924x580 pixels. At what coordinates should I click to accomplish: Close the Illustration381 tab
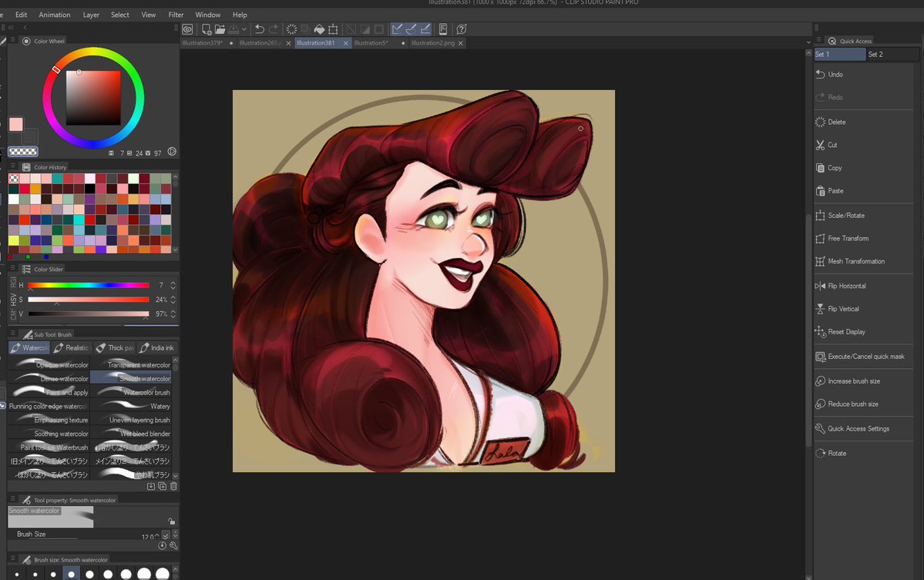click(346, 44)
